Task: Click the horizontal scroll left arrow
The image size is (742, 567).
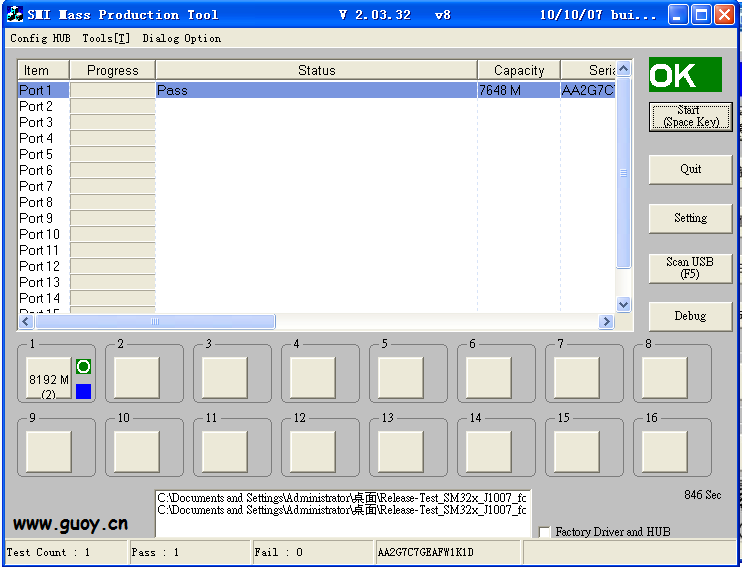Action: 26,322
